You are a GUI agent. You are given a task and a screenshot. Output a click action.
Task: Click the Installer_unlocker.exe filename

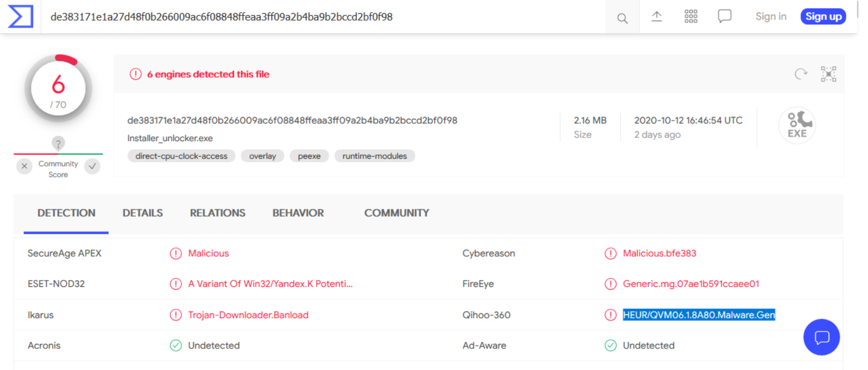pyautogui.click(x=170, y=138)
